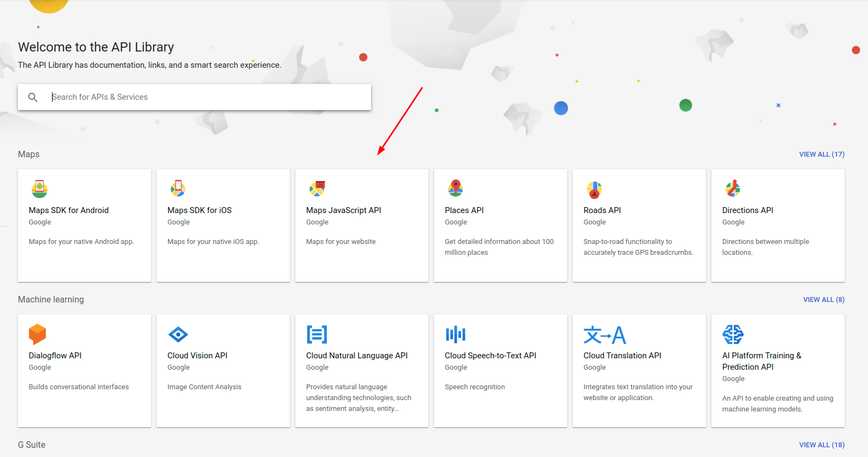Click the Cloud Vision API eye icon

point(178,334)
